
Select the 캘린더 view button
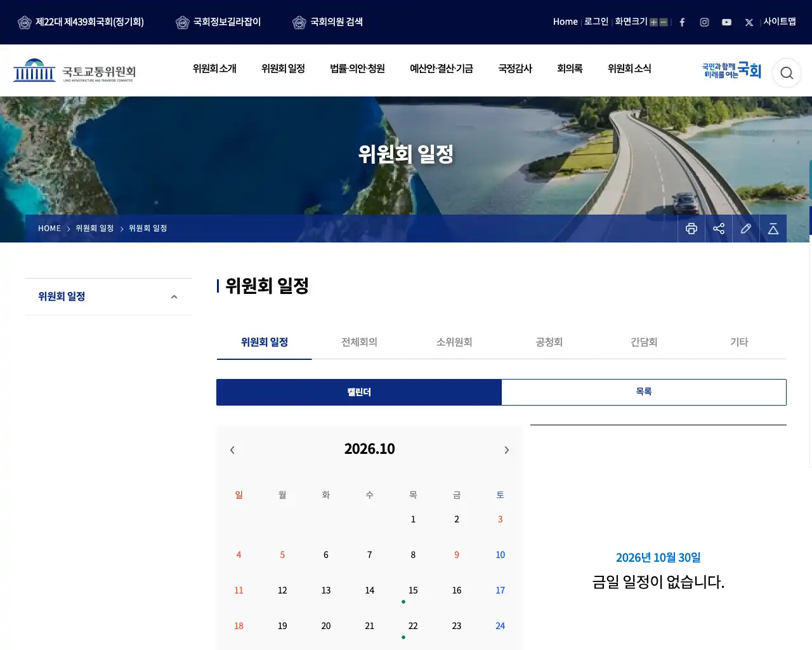(359, 392)
